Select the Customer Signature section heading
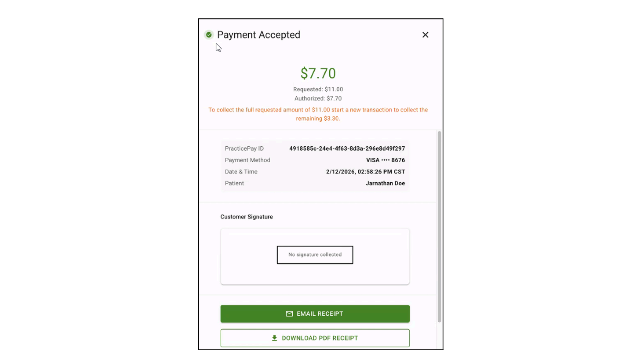 click(246, 216)
